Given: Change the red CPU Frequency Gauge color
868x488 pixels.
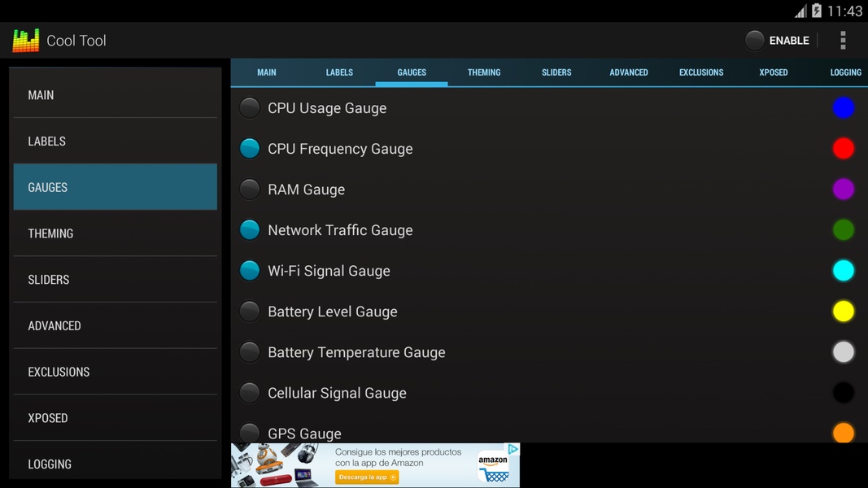Looking at the screenshot, I should 843,148.
